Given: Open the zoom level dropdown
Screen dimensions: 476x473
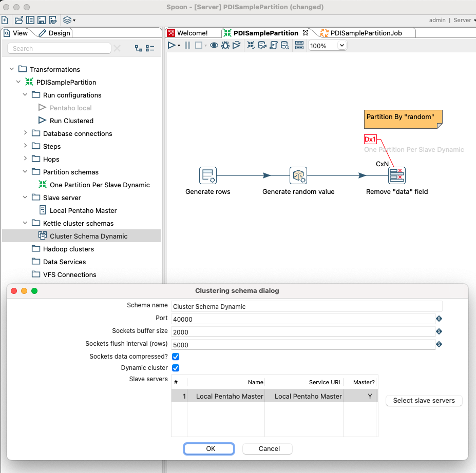Looking at the screenshot, I should tap(341, 45).
